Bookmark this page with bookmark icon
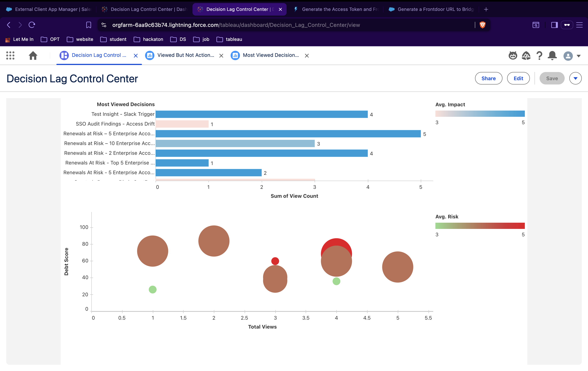 pos(88,25)
